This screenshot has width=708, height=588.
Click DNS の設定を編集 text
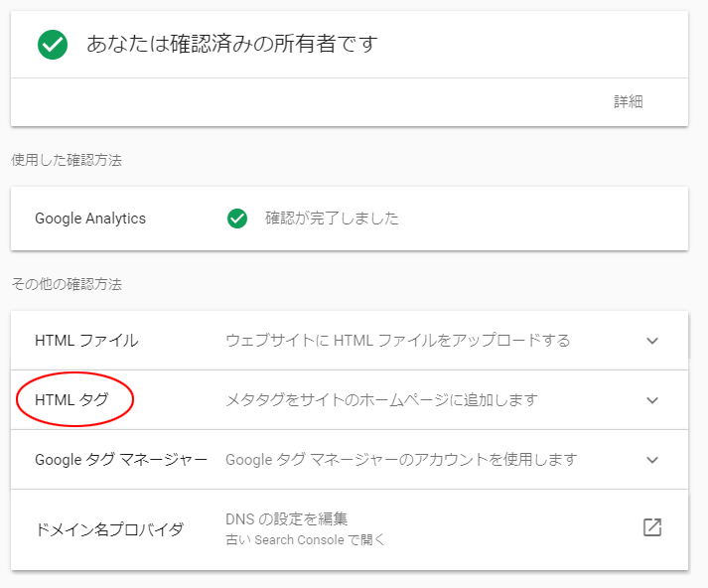(x=287, y=518)
